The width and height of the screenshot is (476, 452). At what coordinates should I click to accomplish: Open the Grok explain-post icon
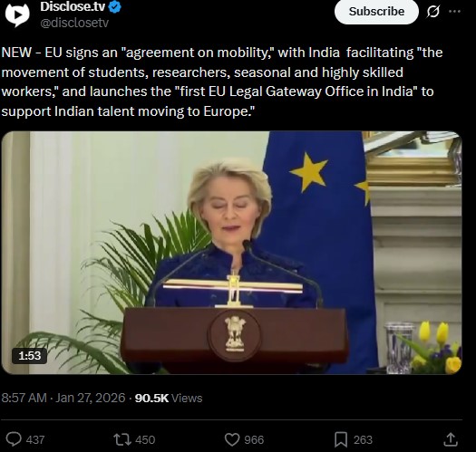pyautogui.click(x=432, y=12)
